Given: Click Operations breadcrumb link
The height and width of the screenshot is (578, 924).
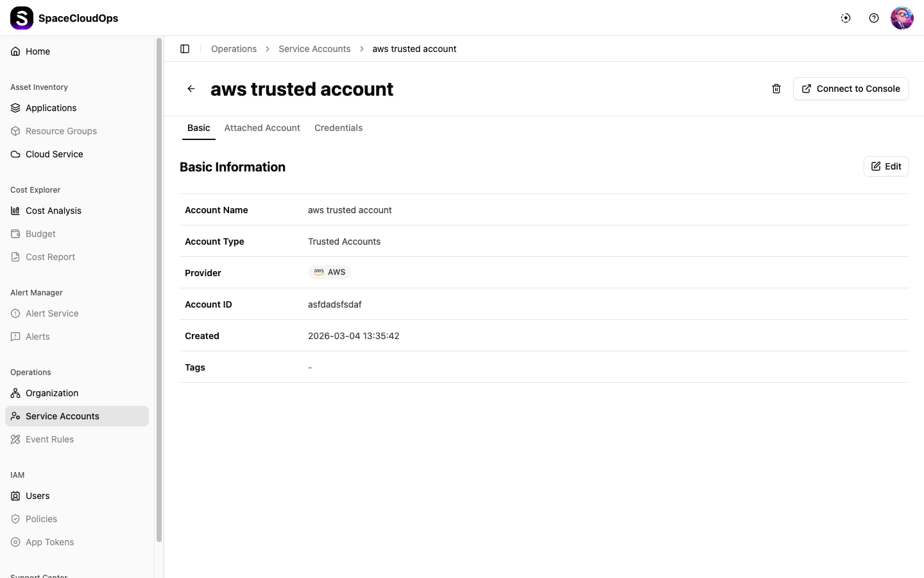Looking at the screenshot, I should (x=234, y=49).
